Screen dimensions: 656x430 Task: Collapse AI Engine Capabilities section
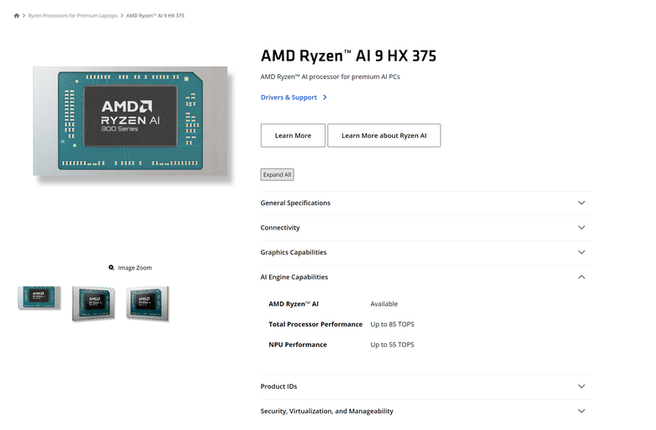[x=426, y=277]
